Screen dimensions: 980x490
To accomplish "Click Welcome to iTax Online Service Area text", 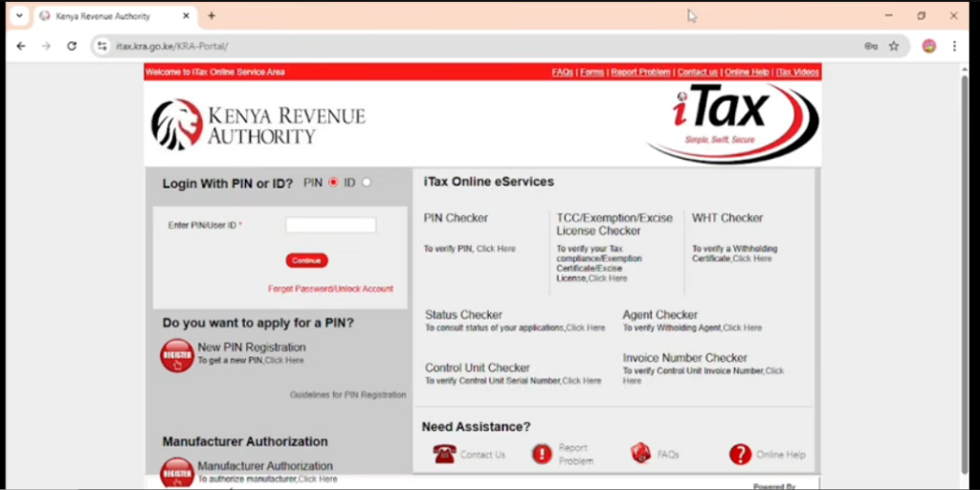I will coord(215,72).
